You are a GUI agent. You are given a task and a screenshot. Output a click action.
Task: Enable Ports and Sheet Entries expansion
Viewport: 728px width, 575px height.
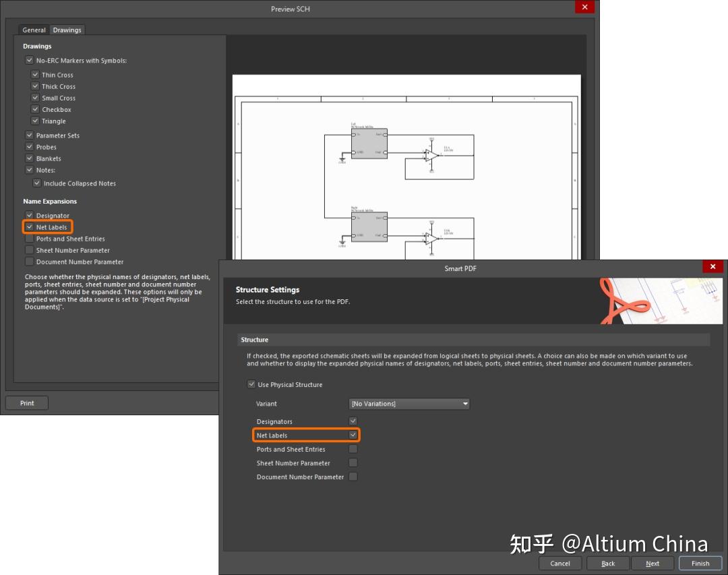coord(30,239)
